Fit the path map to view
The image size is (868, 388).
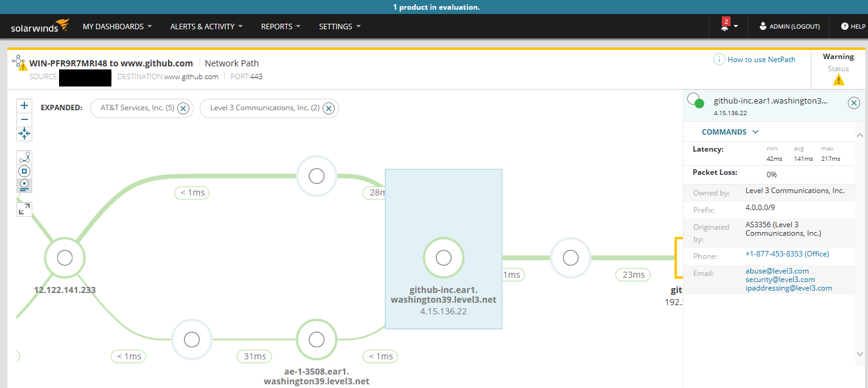(24, 133)
